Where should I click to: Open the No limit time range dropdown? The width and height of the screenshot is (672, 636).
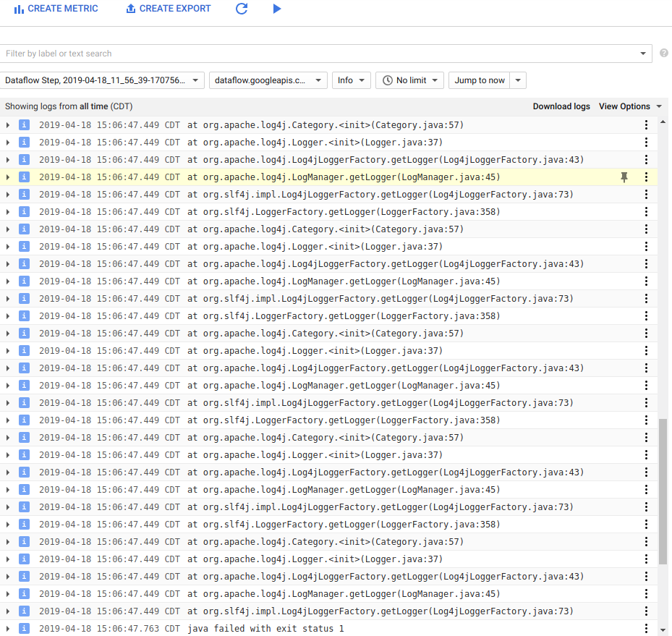coord(409,80)
